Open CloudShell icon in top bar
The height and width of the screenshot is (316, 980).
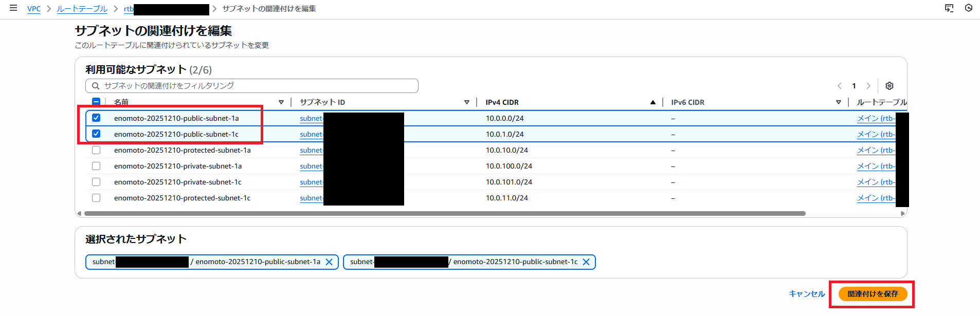[949, 8]
